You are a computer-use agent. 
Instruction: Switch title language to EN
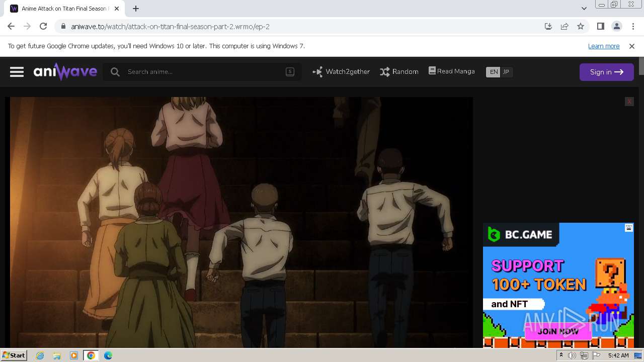(x=494, y=72)
